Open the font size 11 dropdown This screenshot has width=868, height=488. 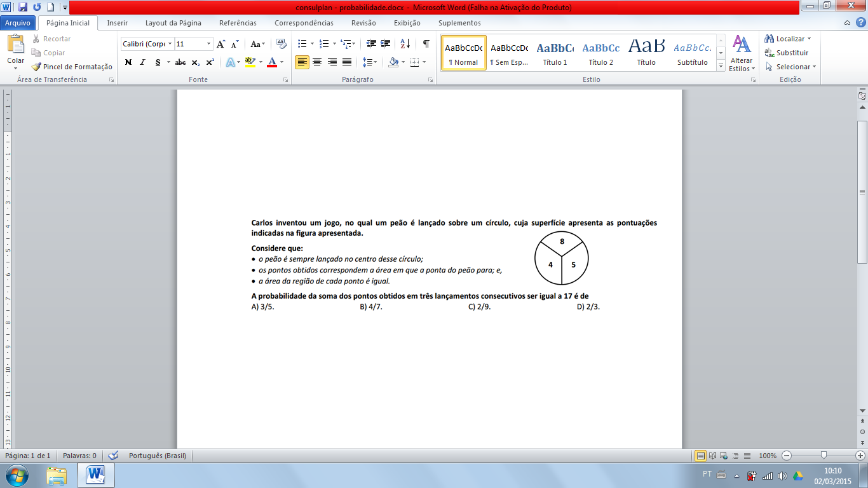[209, 44]
